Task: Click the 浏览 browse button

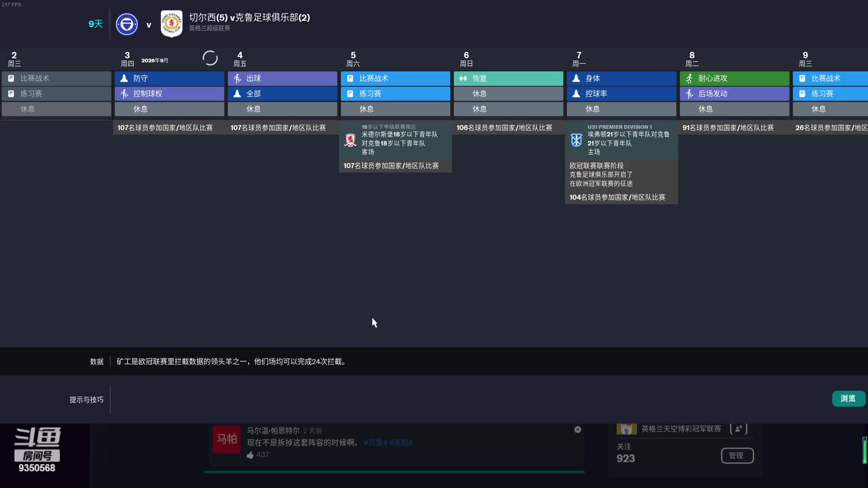Action: 848,399
